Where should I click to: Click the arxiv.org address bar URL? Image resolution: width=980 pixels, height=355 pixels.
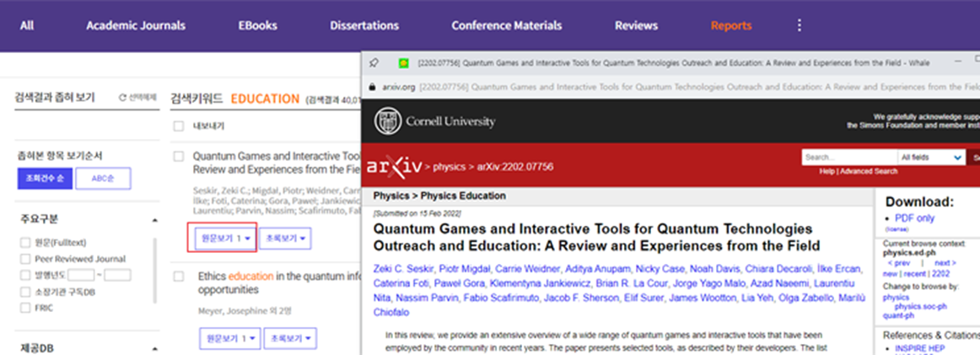coord(400,87)
